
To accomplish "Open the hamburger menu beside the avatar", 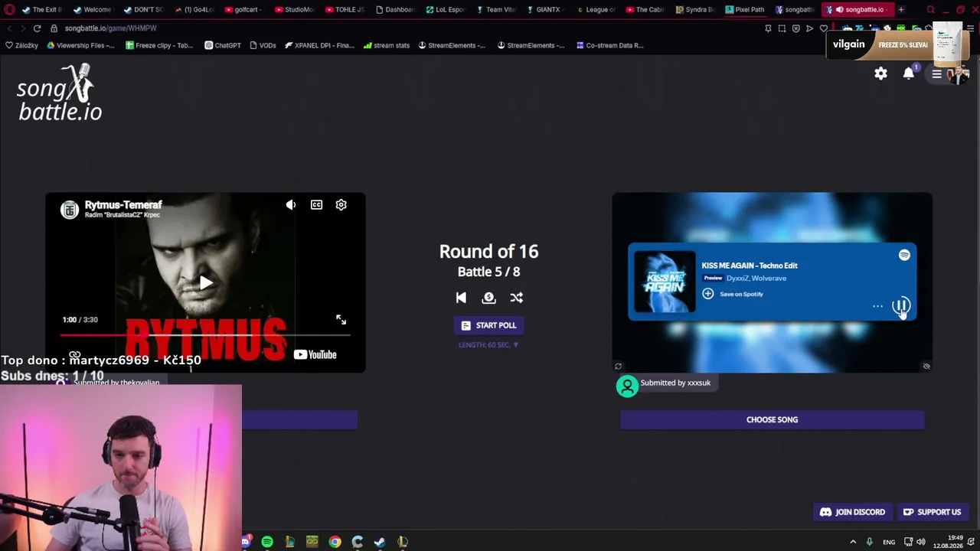I will pyautogui.click(x=936, y=74).
